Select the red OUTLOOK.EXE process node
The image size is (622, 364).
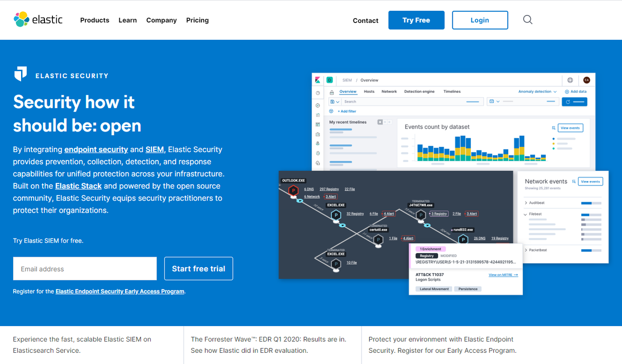coord(293,191)
